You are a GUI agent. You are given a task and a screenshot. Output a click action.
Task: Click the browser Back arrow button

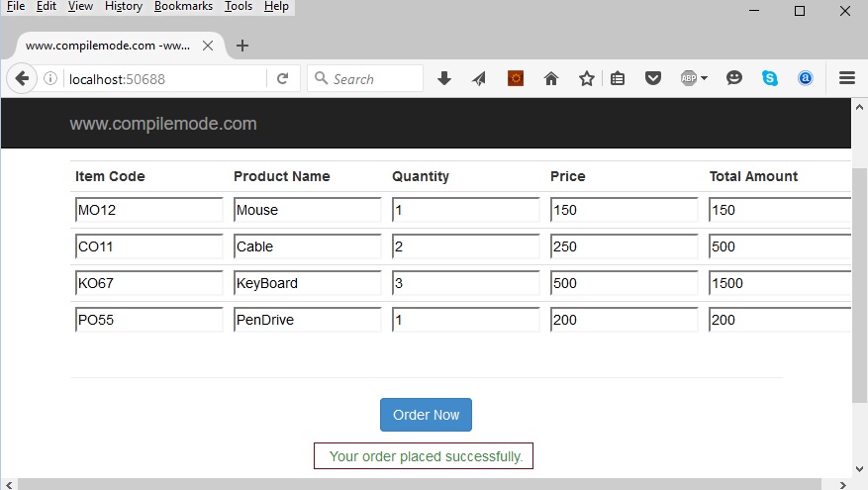tap(21, 79)
